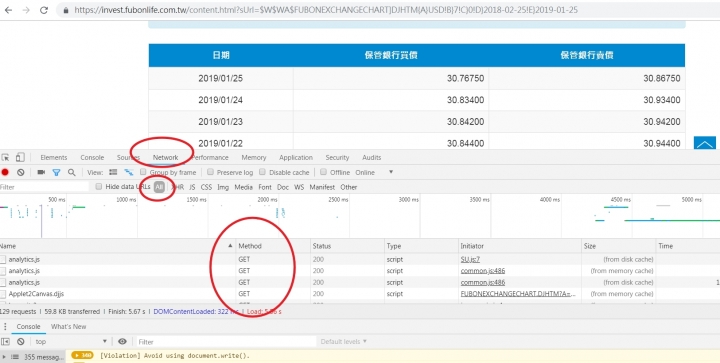Filter requests by Media type

coord(243,187)
